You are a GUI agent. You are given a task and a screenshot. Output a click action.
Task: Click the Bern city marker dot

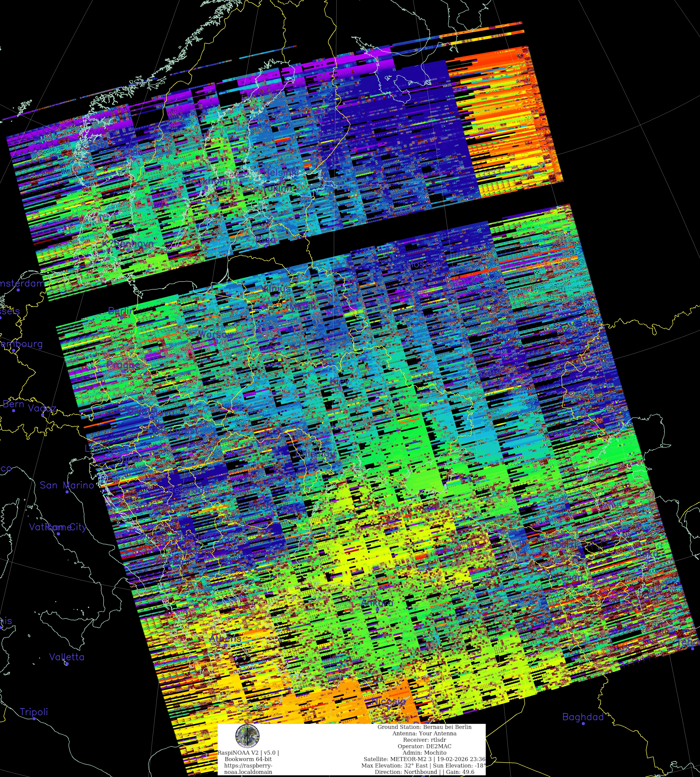click(x=14, y=410)
